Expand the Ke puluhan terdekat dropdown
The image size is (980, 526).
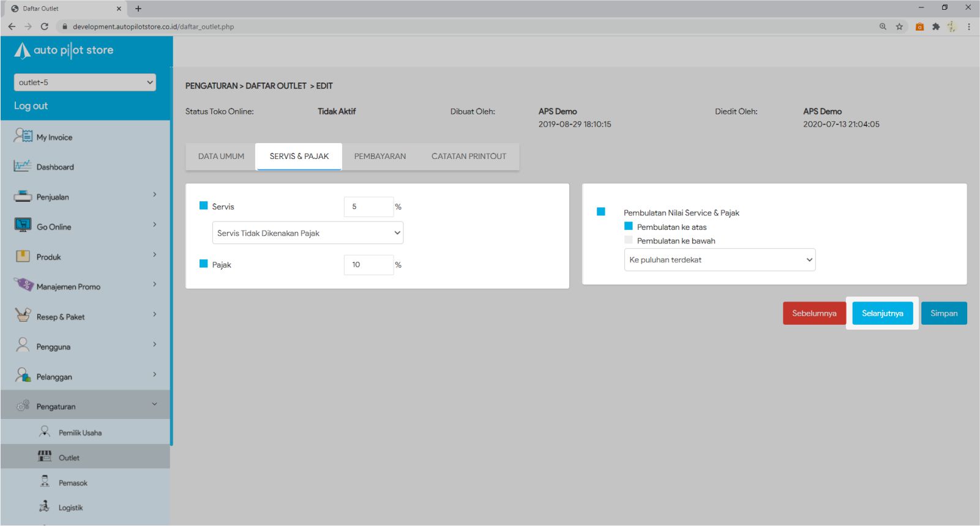click(x=719, y=260)
